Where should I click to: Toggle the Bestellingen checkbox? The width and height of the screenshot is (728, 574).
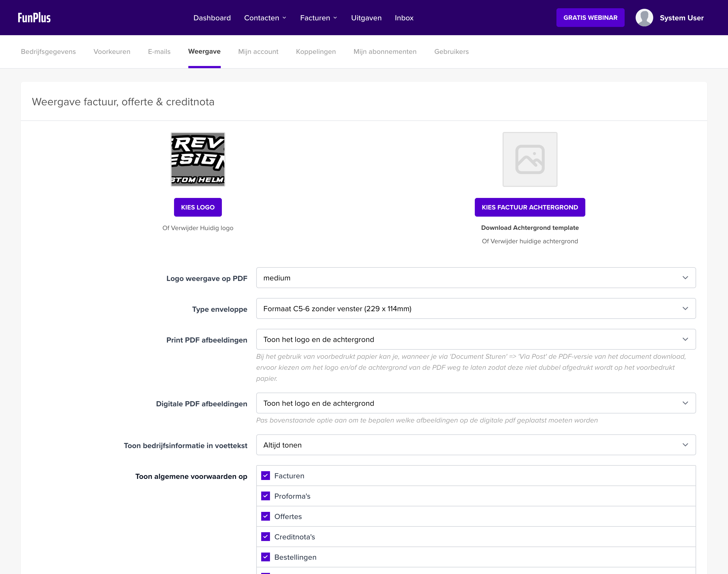[x=266, y=557]
